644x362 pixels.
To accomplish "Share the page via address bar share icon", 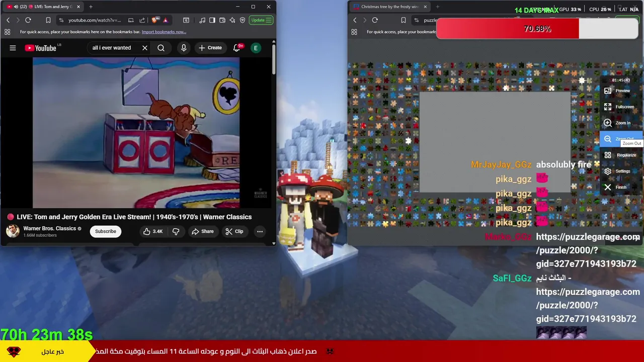I will click(x=142, y=20).
